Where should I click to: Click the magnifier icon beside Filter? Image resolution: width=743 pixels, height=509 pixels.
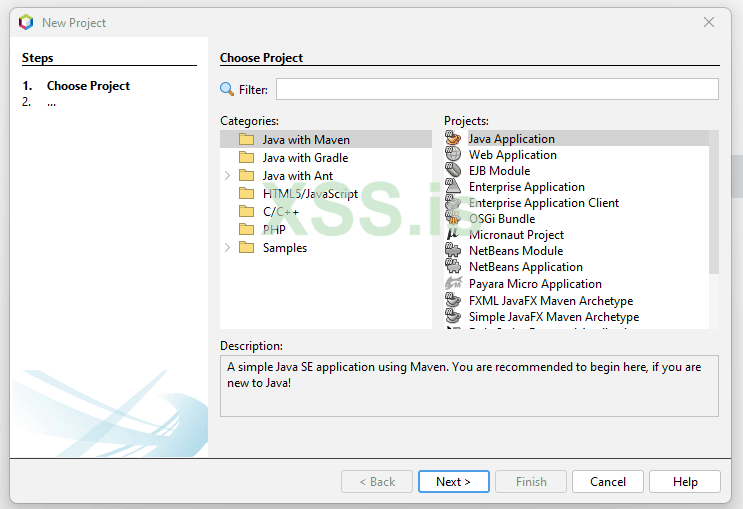click(227, 89)
